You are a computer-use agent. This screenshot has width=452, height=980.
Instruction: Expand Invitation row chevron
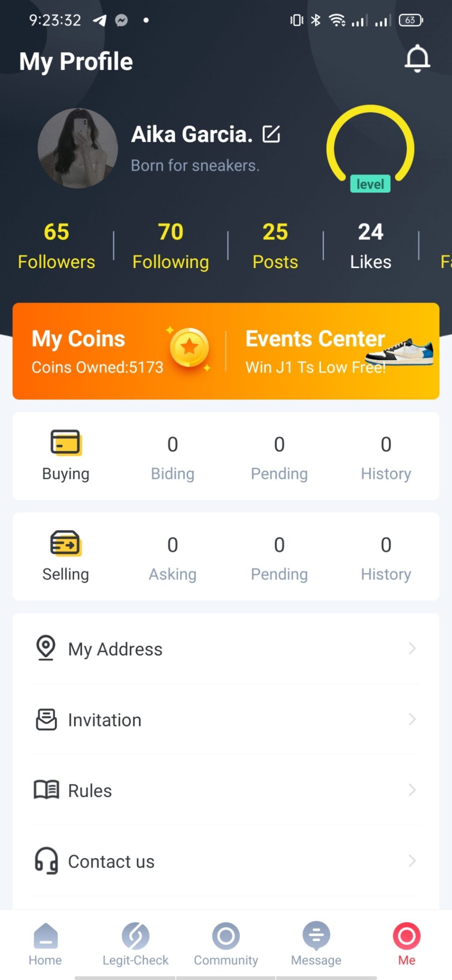tap(412, 719)
